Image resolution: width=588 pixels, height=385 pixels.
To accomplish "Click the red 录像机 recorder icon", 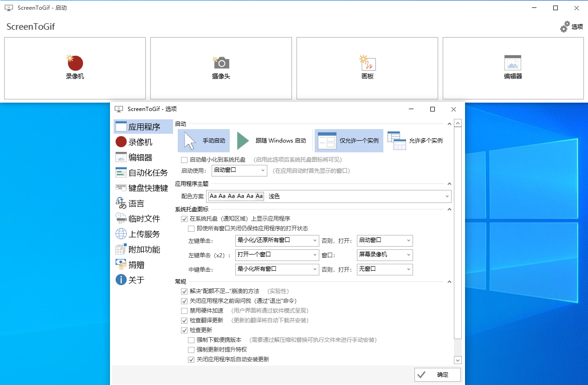I will (x=75, y=63).
